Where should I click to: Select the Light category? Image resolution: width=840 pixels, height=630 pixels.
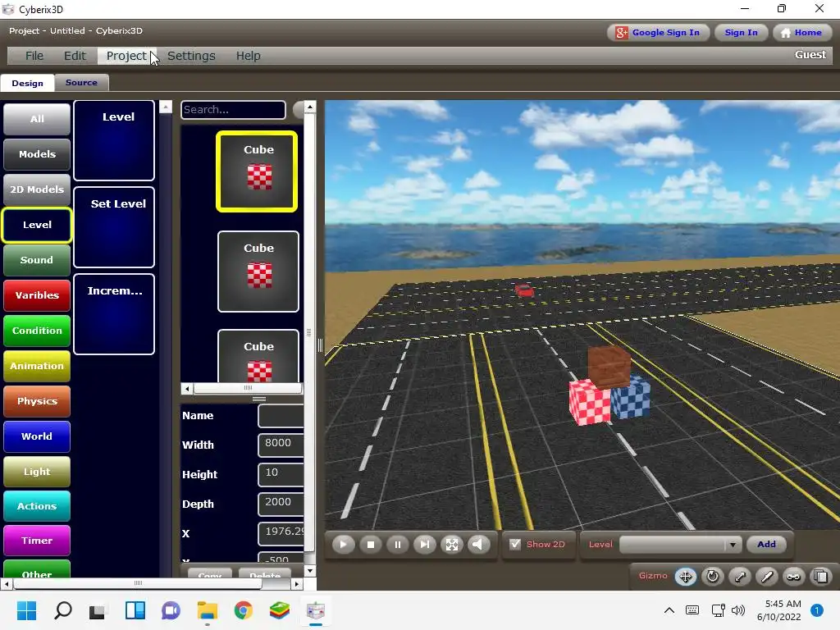tap(37, 472)
